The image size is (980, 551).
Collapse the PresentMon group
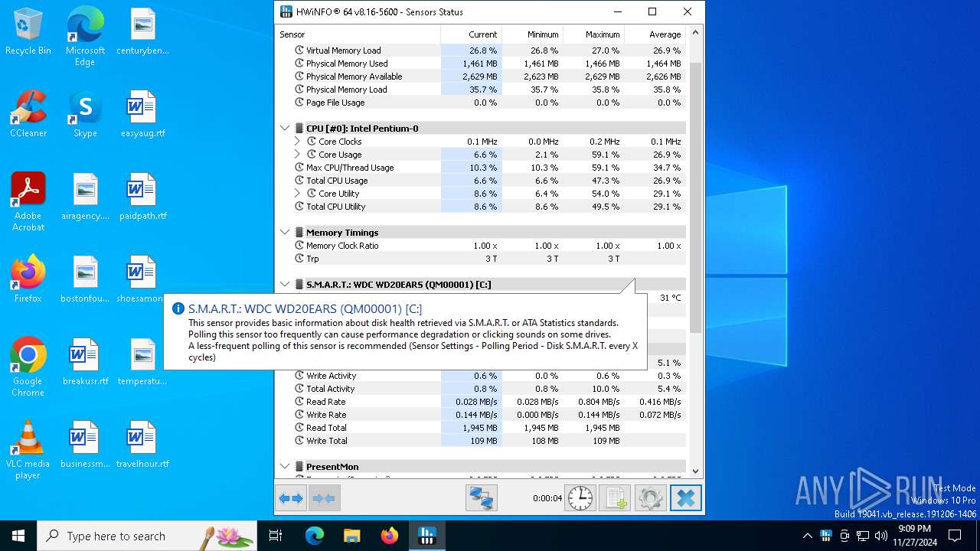[x=285, y=467]
